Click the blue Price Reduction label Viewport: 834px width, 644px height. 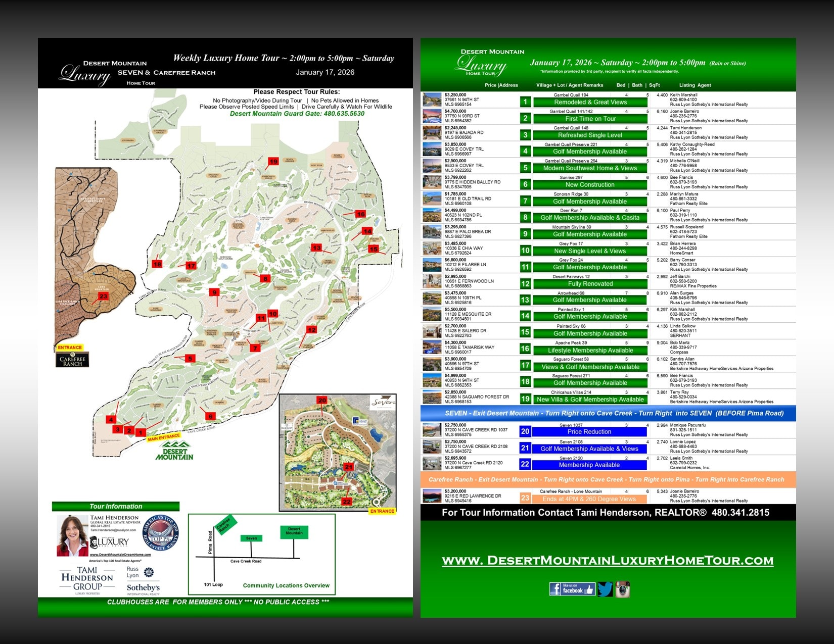[589, 432]
